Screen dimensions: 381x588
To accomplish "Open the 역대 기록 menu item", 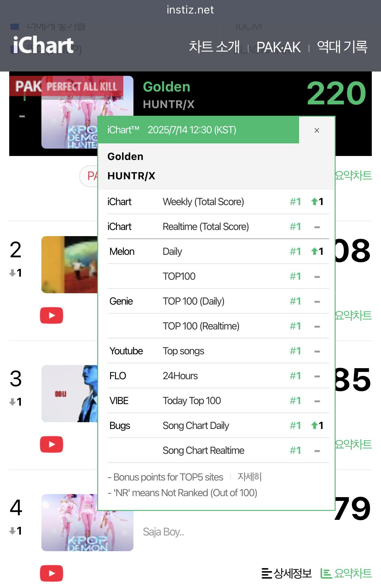I will (x=342, y=47).
